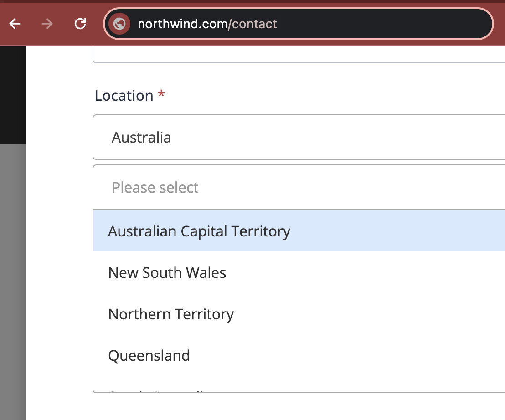Select Australian Capital Territory from the list
This screenshot has height=420, width=505.
(199, 231)
